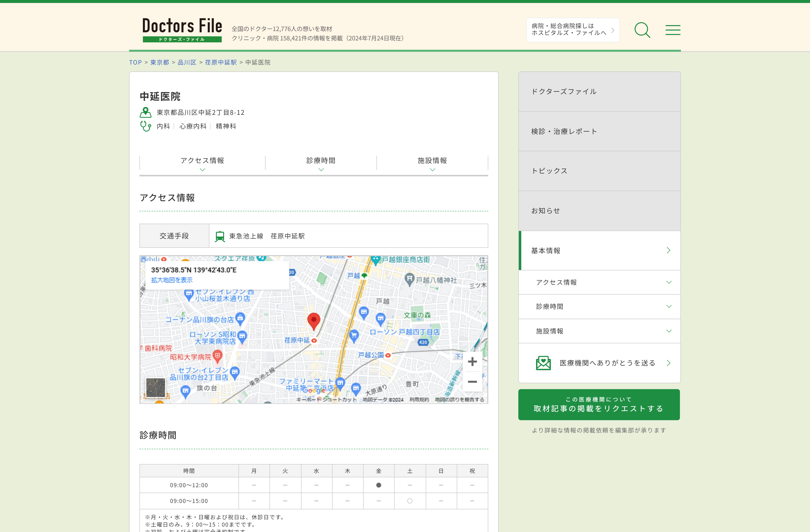Jump to 診療時間 tab in clinic card
Screen dimensions: 810x532
321,163
